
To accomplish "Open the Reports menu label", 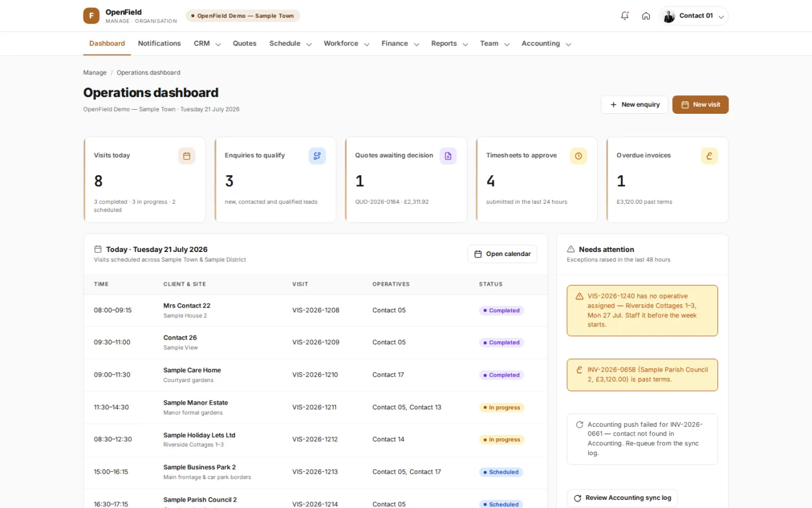I will coord(444,44).
